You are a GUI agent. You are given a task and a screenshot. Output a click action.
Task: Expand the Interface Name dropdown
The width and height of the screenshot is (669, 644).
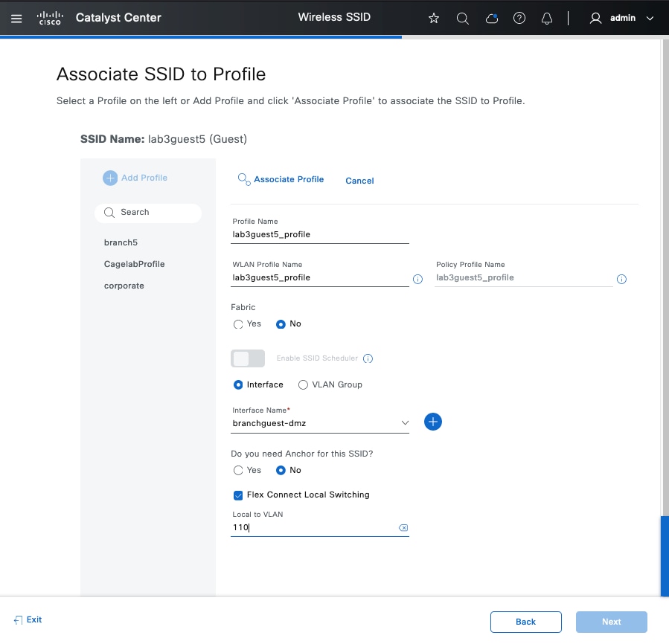coord(405,422)
